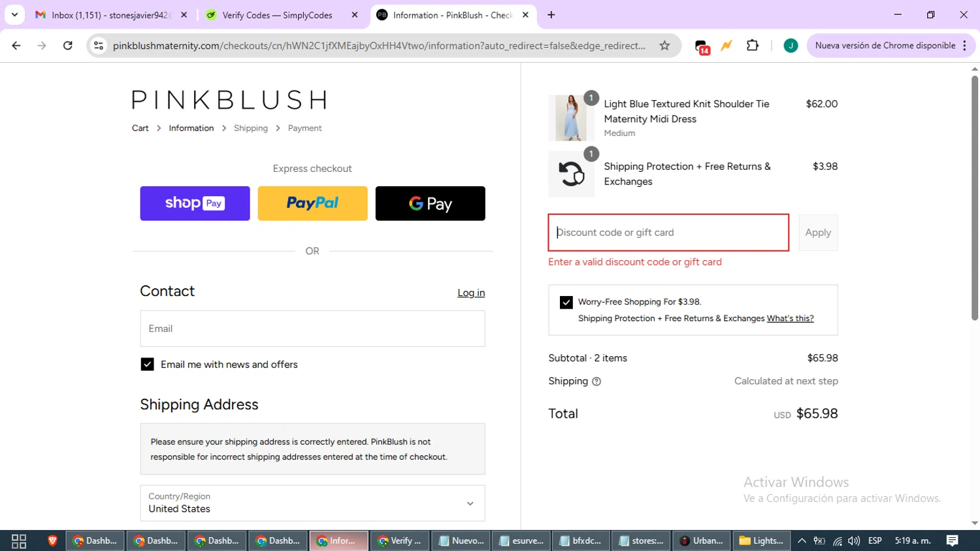Viewport: 980px width, 551px height.
Task: Open Urban... taskbar item
Action: click(702, 541)
